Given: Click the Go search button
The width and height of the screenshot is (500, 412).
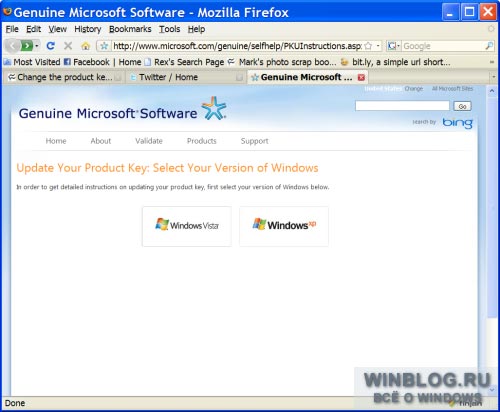Looking at the screenshot, I should tap(462, 106).
